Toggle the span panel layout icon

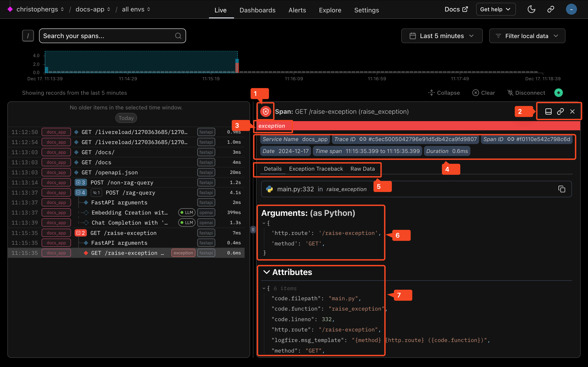[x=548, y=111]
